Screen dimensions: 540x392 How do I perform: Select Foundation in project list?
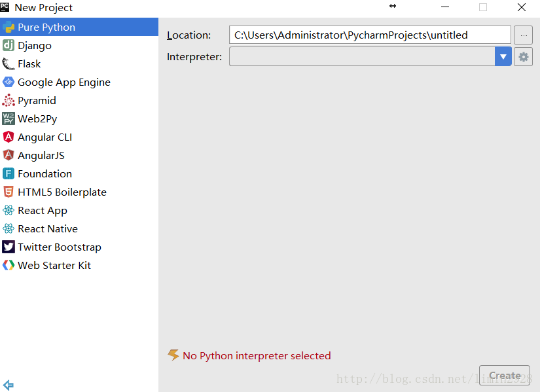[x=79, y=173]
